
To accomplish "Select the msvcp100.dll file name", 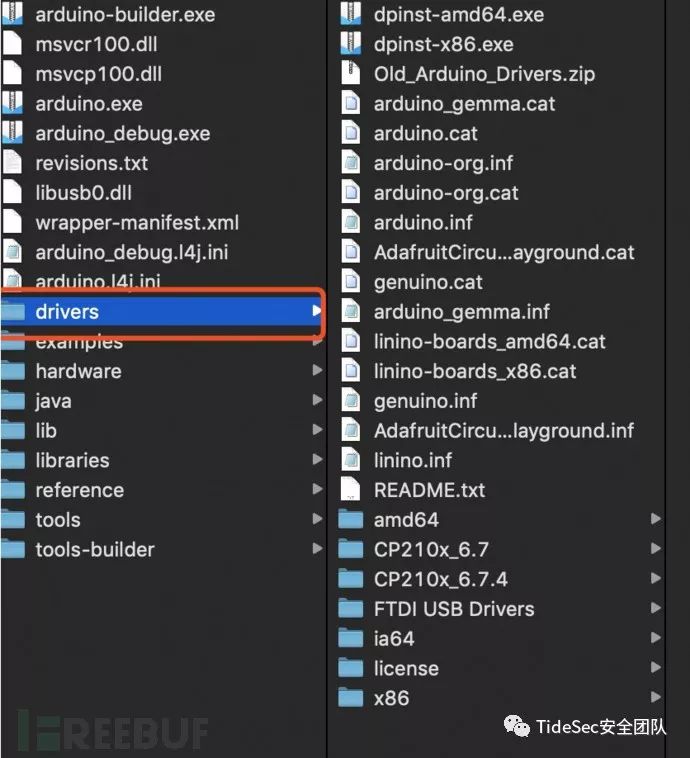I will click(x=99, y=74).
